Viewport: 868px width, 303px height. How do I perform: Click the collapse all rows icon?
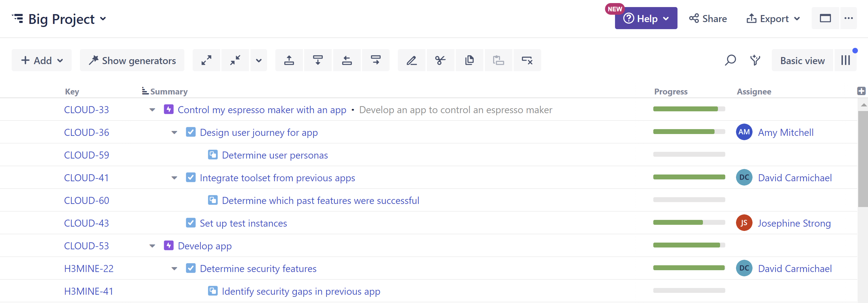[x=235, y=60]
